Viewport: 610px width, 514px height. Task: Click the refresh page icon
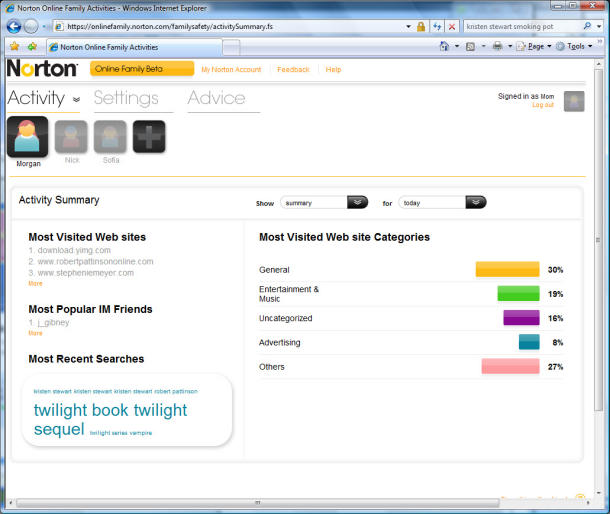pos(437,26)
